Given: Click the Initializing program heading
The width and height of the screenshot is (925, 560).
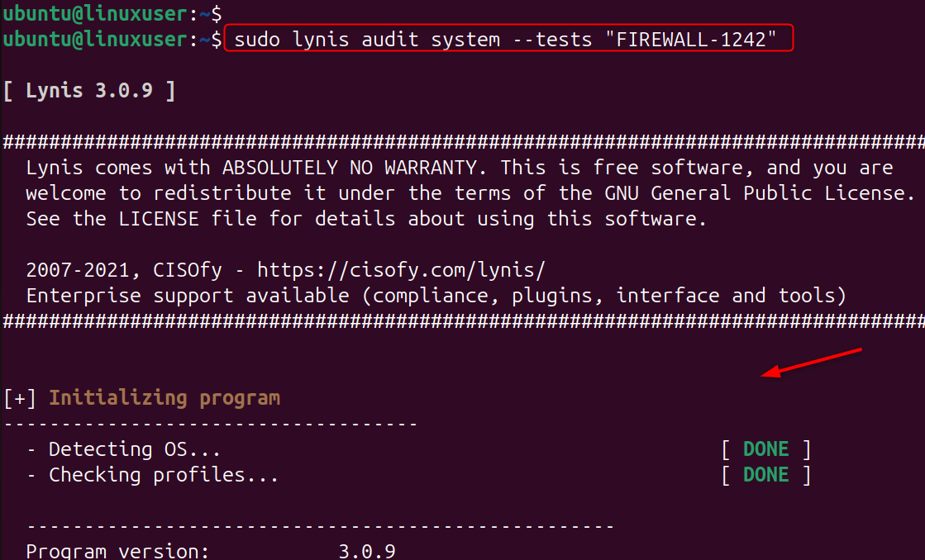Looking at the screenshot, I should coord(164,398).
